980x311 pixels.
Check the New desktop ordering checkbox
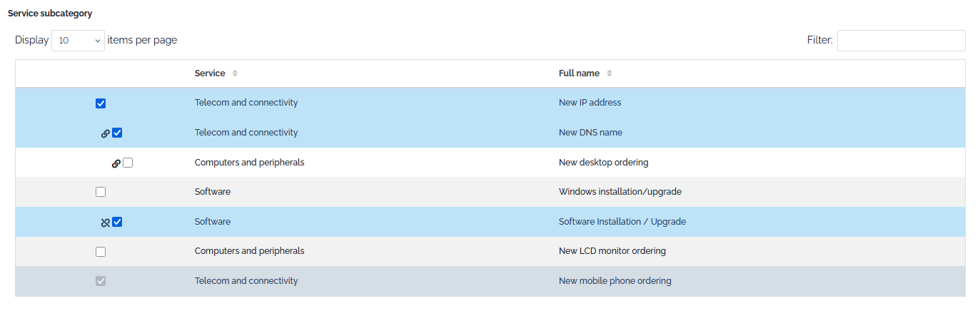click(x=128, y=163)
